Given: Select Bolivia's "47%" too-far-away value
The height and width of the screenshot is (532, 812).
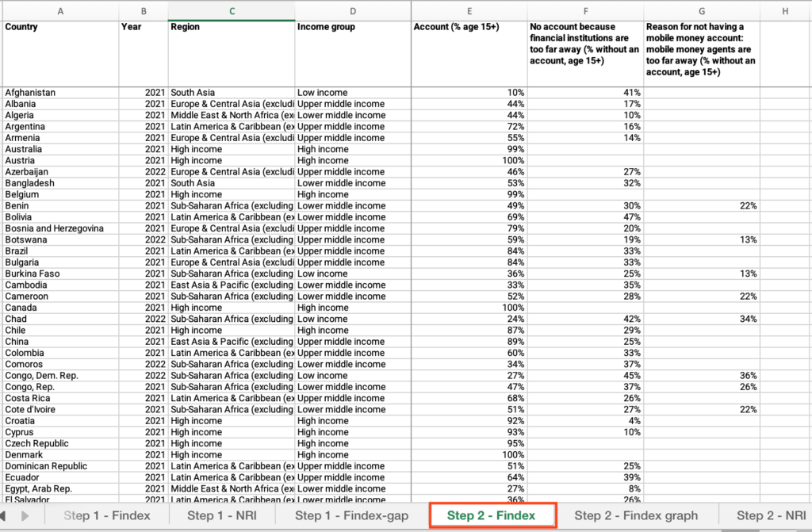Looking at the screenshot, I should coord(586,217).
